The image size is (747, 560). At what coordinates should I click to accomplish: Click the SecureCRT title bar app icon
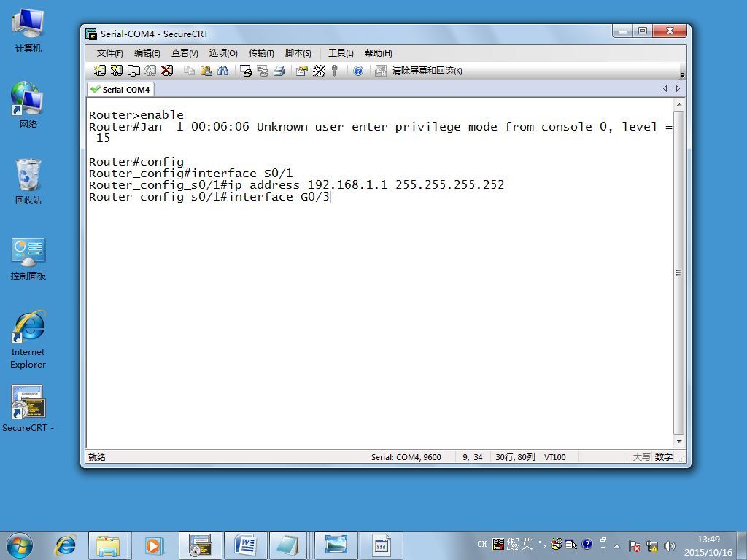click(91, 34)
